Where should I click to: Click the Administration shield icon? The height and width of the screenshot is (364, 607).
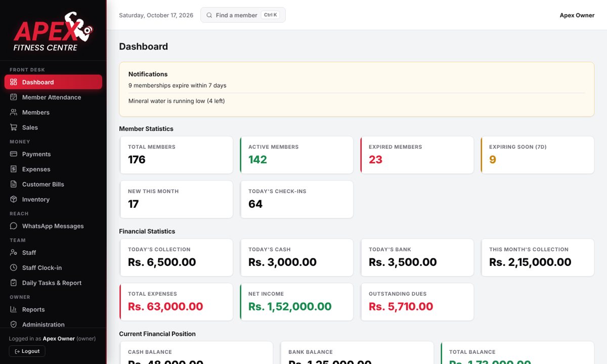point(14,325)
